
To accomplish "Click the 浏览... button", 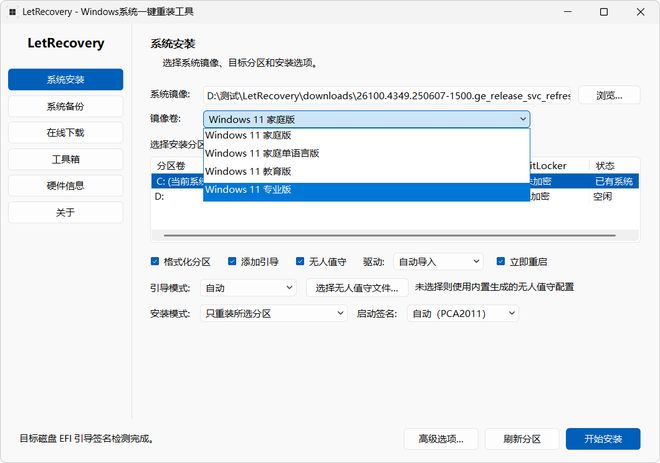I will [x=609, y=96].
